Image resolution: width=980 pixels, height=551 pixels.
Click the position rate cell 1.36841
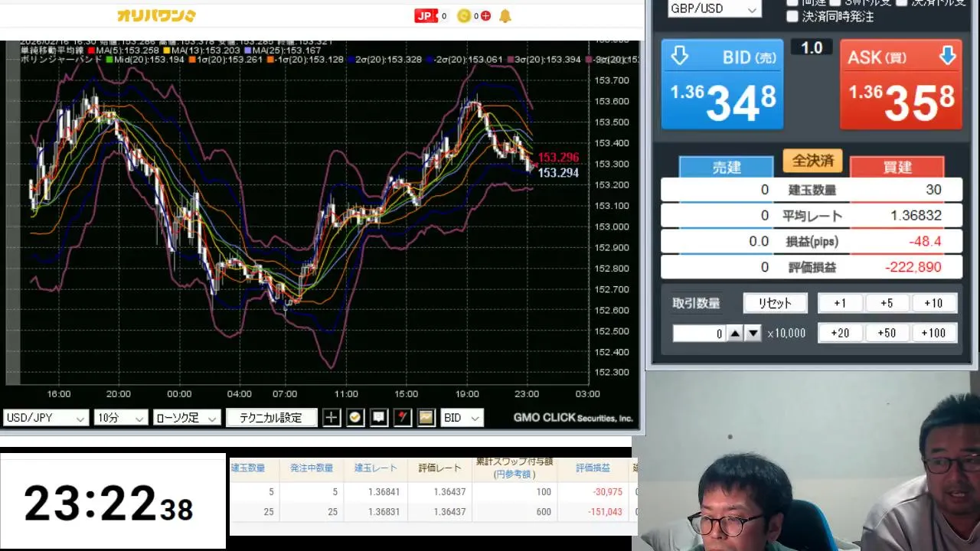tap(383, 492)
